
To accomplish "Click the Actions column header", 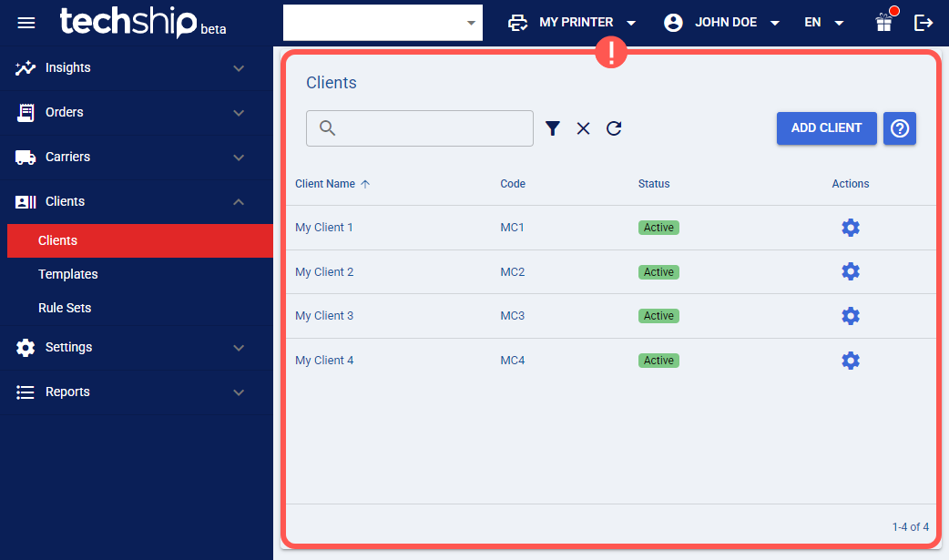I will click(x=851, y=184).
